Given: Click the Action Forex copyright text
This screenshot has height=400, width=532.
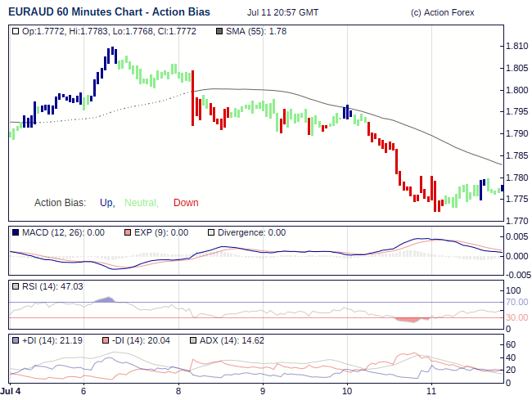Looking at the screenshot, I should pos(442,13).
